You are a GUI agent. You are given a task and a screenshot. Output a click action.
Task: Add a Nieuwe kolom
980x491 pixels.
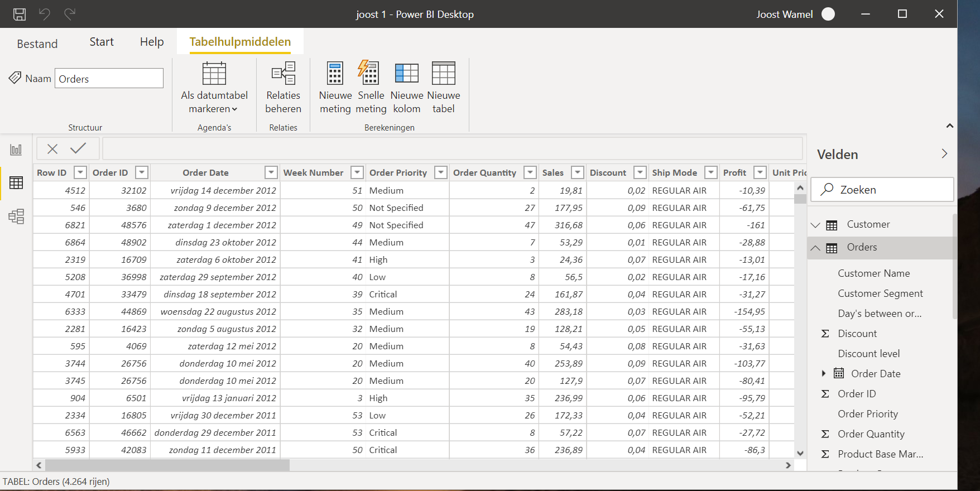tap(407, 88)
